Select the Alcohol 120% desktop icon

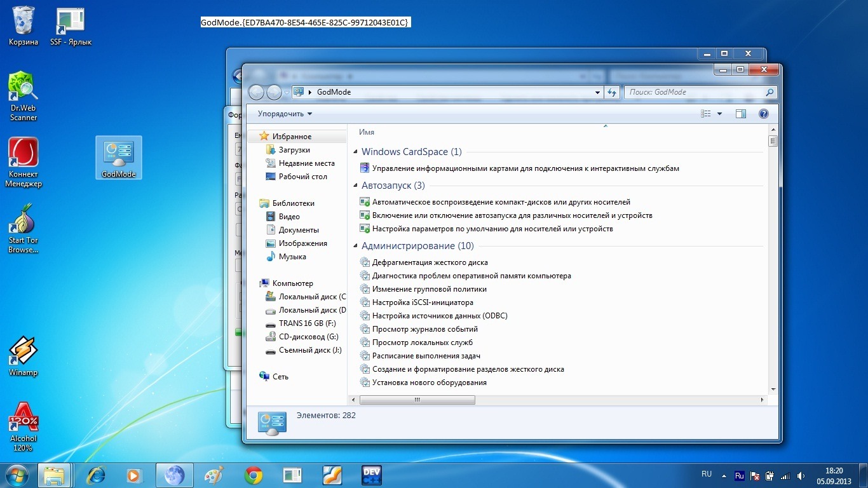23,426
